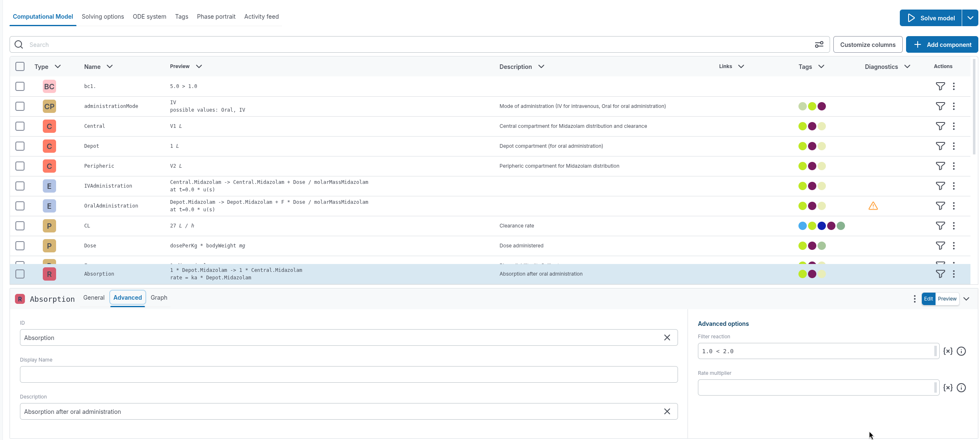Open the Tags tab

182,17
